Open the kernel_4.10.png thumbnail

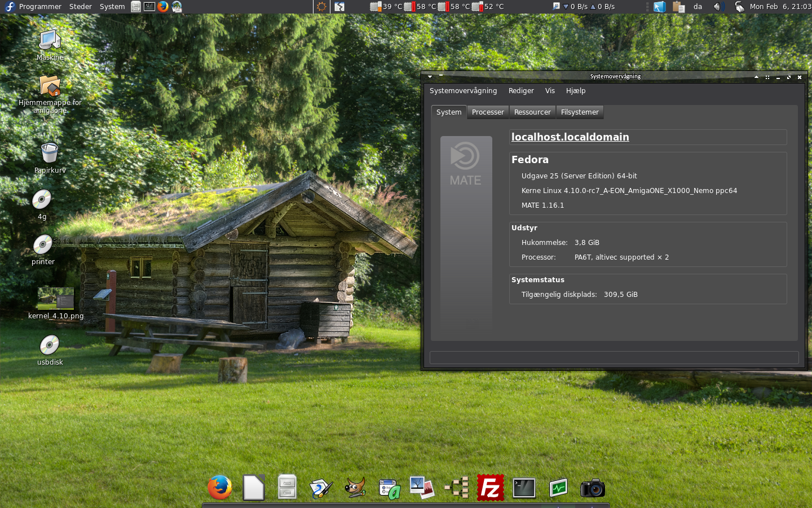tap(56, 299)
